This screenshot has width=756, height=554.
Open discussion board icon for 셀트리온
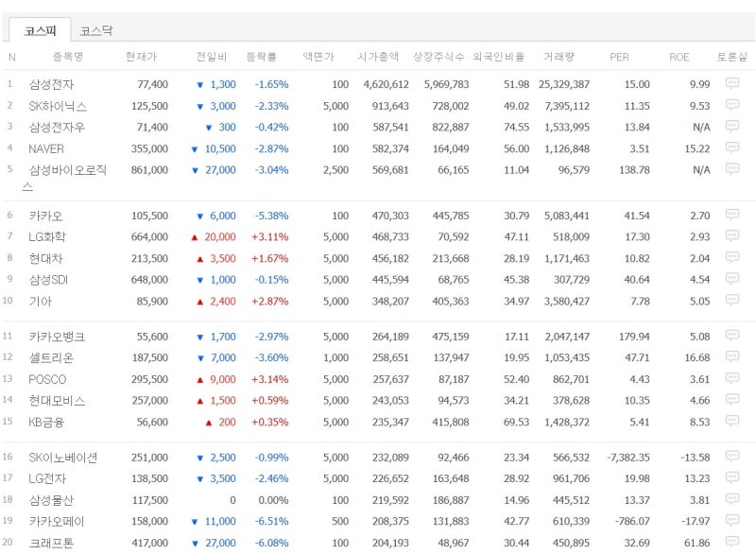click(731, 356)
